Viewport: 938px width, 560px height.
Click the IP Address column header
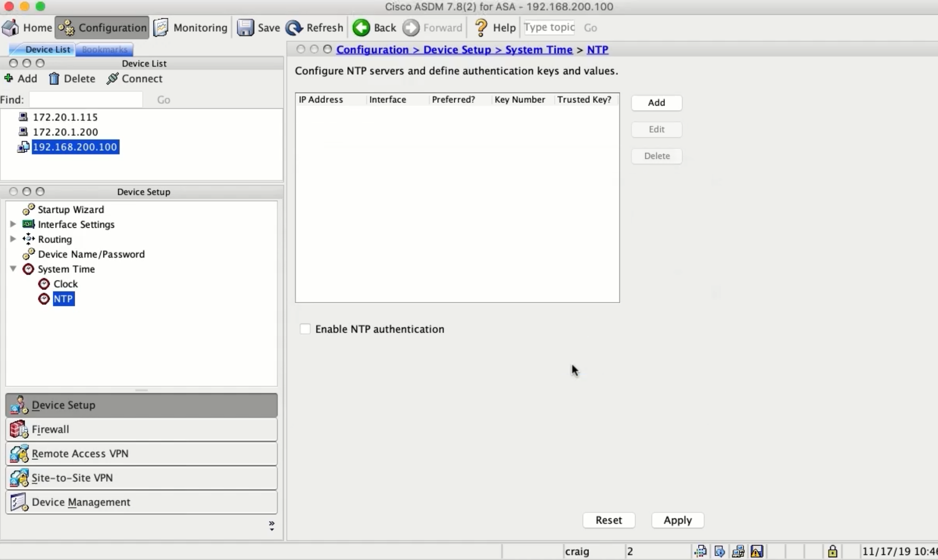pyautogui.click(x=331, y=99)
